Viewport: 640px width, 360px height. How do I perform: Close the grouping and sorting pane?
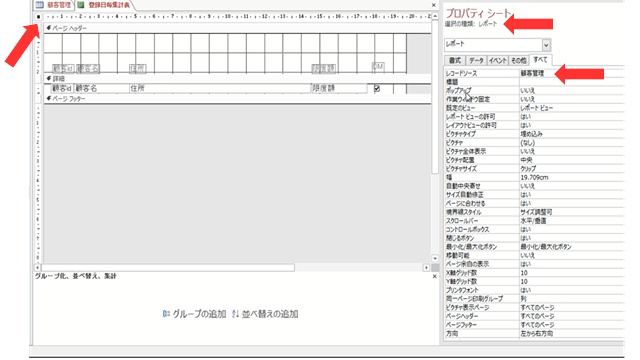tap(434, 276)
